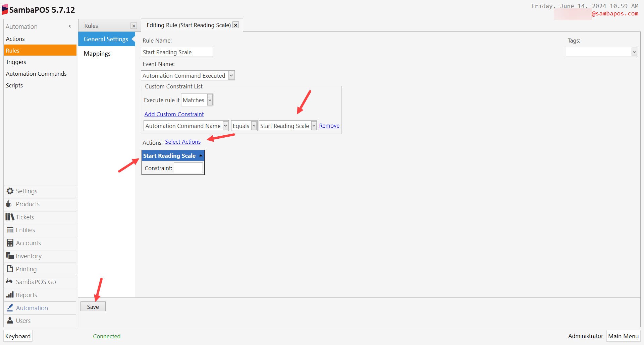
Task: Switch to the Rules tab
Action: click(91, 25)
